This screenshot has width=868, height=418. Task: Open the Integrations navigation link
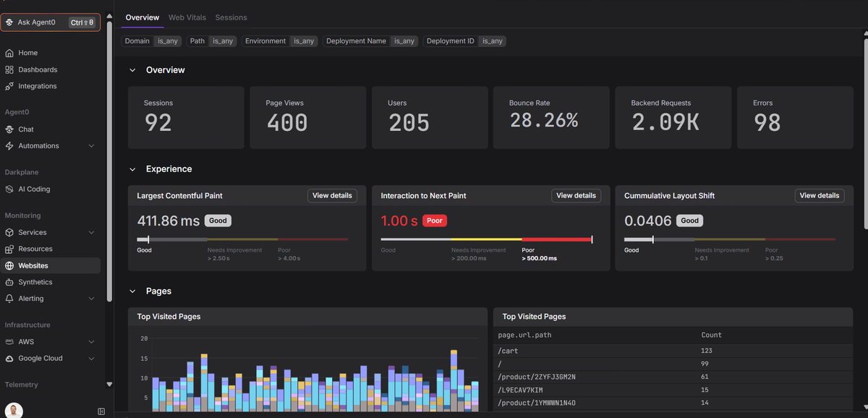(x=38, y=86)
